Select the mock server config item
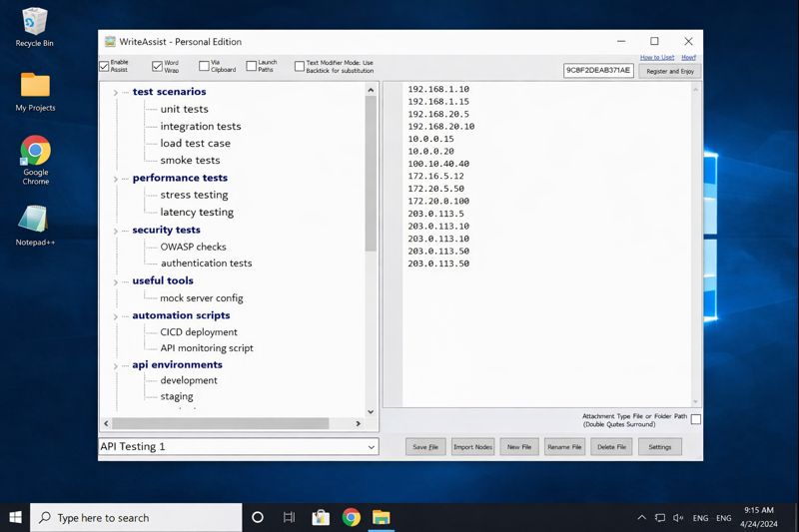 (x=201, y=298)
